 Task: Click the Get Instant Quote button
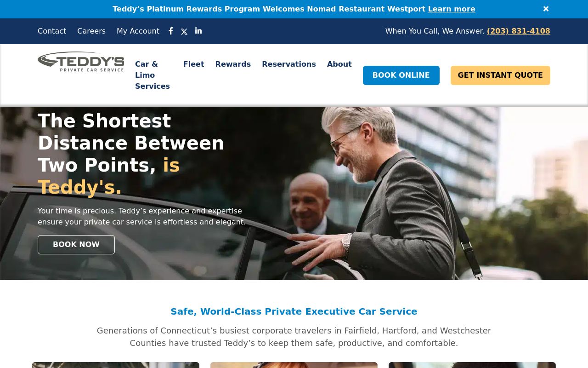click(500, 75)
